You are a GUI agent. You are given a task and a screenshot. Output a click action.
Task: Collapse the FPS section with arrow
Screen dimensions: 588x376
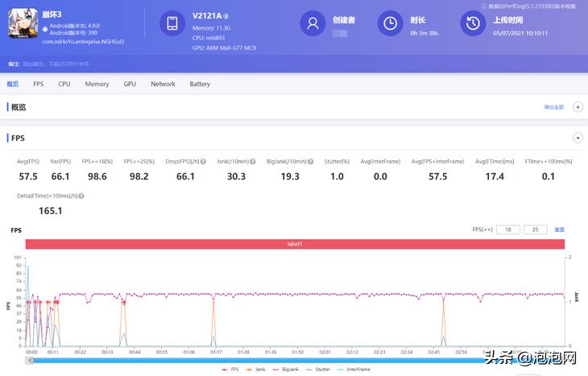point(577,138)
